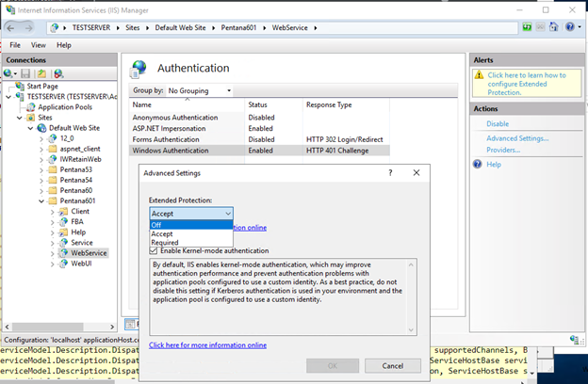This screenshot has width=588, height=384.
Task: Select Anonymous Authentication row
Action: (259, 118)
